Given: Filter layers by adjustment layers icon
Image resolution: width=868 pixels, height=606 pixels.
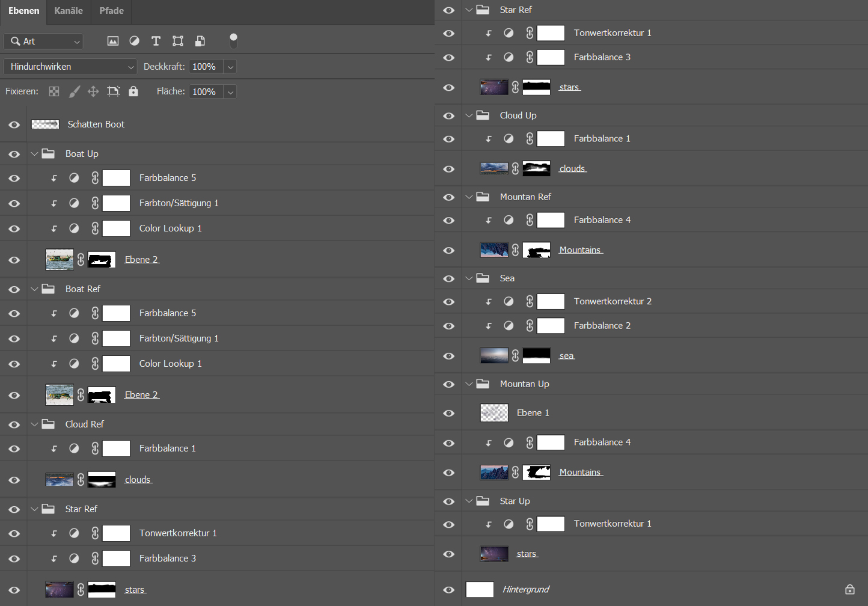Looking at the screenshot, I should pyautogui.click(x=134, y=41).
